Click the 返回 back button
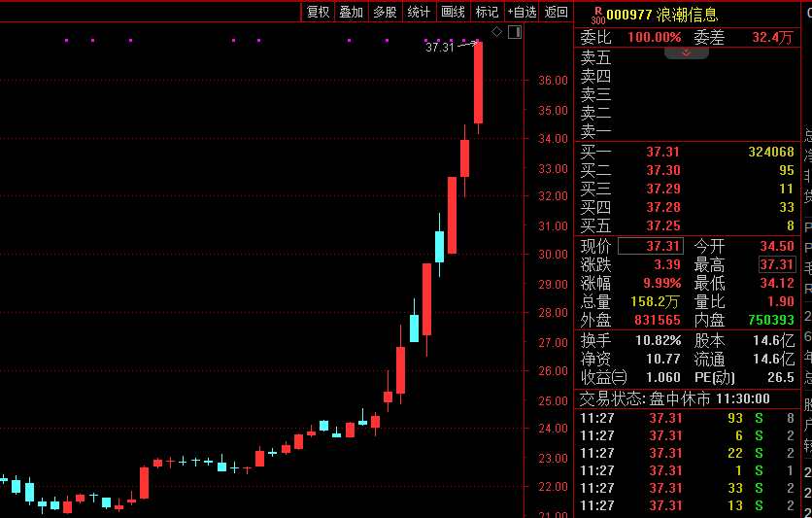 coord(556,12)
